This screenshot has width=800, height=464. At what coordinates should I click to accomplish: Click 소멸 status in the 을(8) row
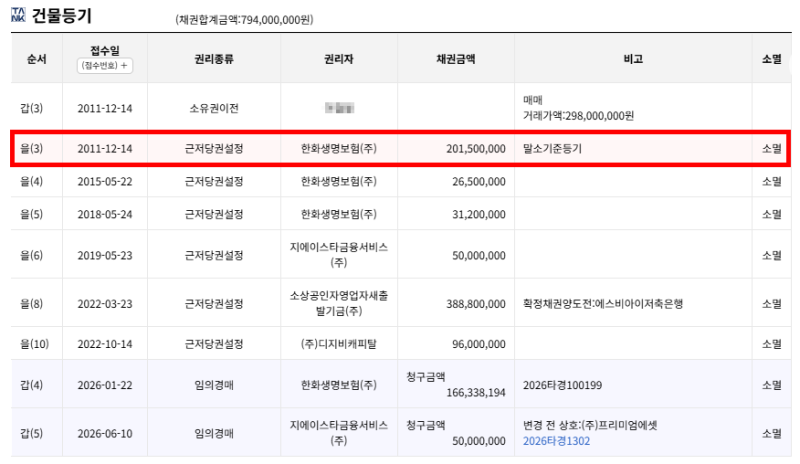pyautogui.click(x=771, y=304)
